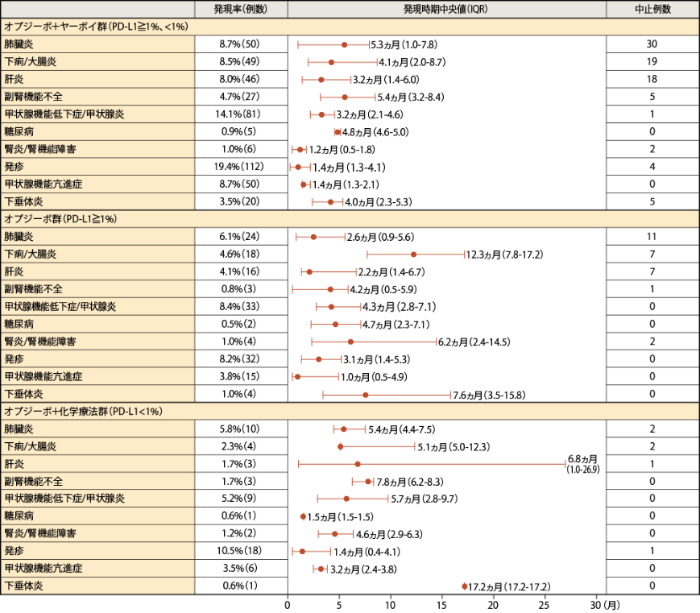This screenshot has height=613, width=700.
Task: Click the incidence value 0.9%(5)
Action: coord(240,131)
